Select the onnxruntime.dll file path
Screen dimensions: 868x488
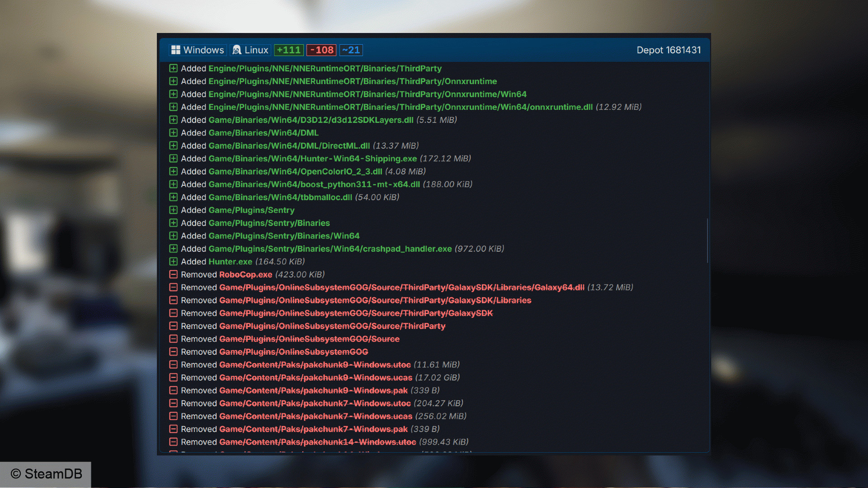point(401,107)
